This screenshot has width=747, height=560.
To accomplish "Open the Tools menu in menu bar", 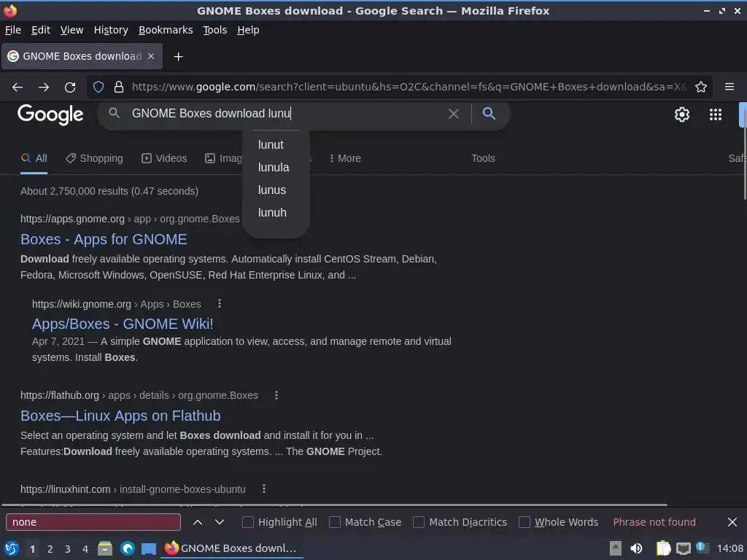I will click(215, 30).
